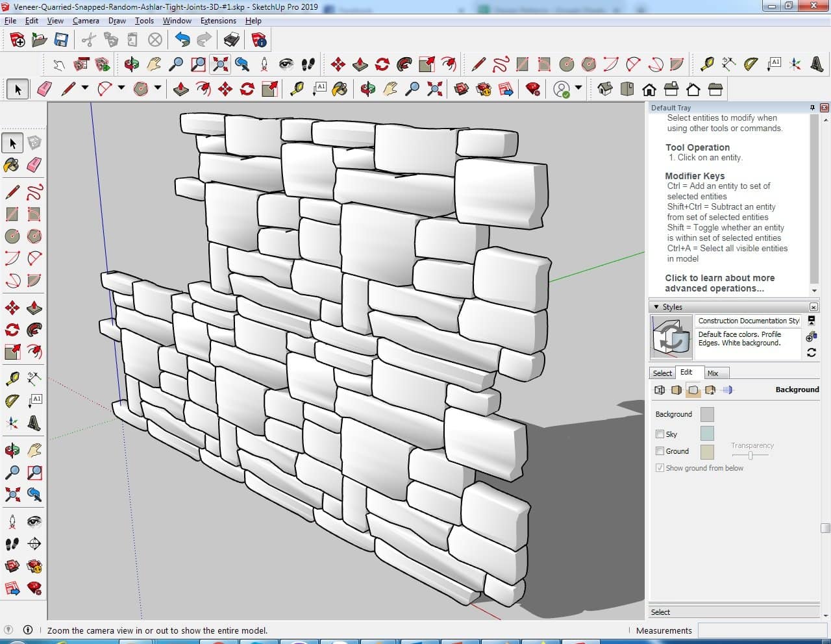Screen dimensions: 831x644
Task: Open the Extensions menu
Action: tap(218, 21)
